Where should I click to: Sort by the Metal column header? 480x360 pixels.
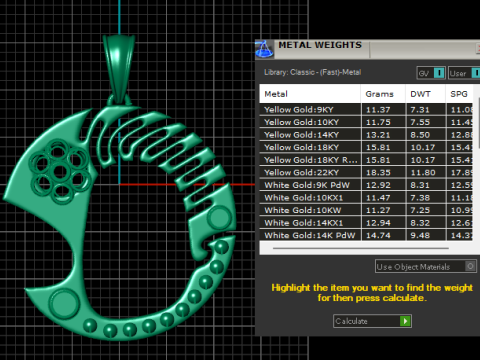click(310, 94)
